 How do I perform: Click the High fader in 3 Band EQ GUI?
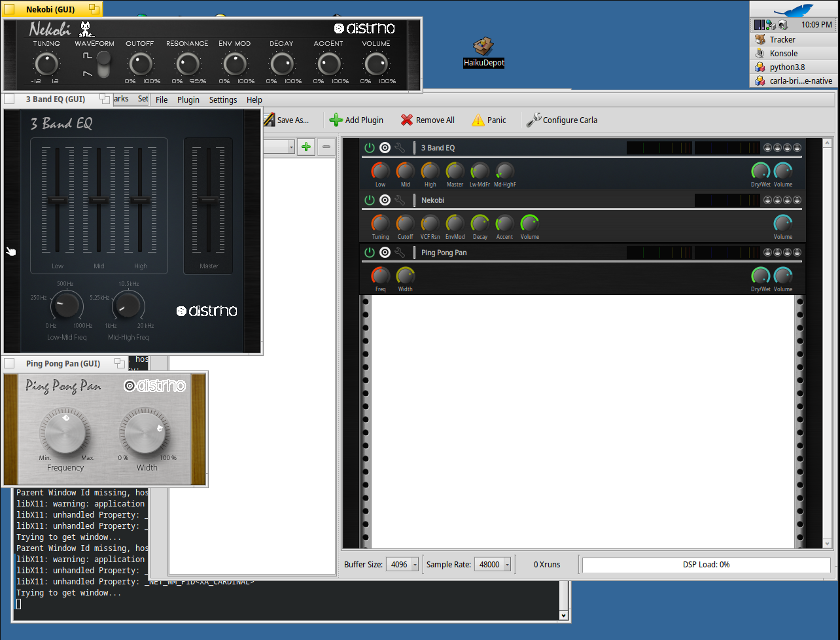(140, 199)
